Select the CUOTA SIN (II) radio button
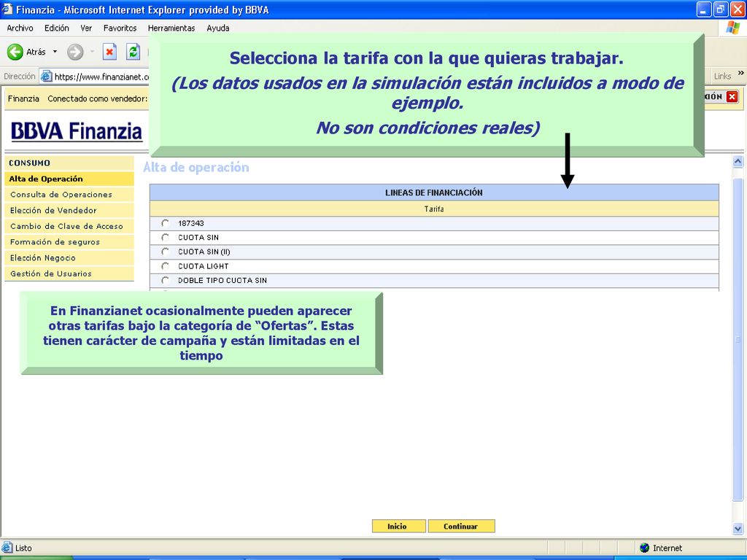The image size is (747, 560). point(166,252)
